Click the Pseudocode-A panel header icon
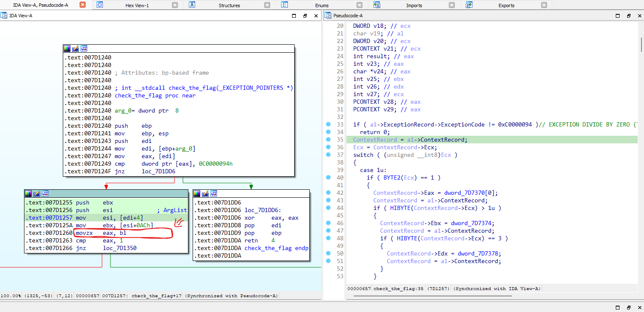 [x=328, y=16]
